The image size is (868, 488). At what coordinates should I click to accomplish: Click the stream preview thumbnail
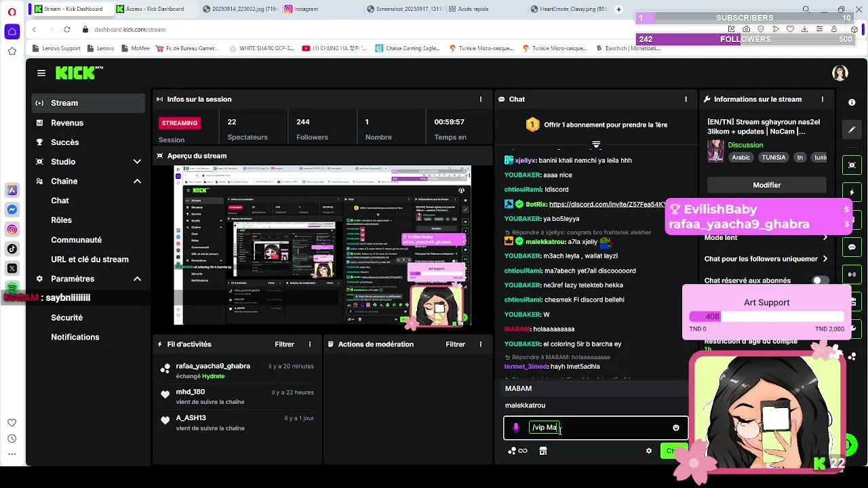coord(322,245)
